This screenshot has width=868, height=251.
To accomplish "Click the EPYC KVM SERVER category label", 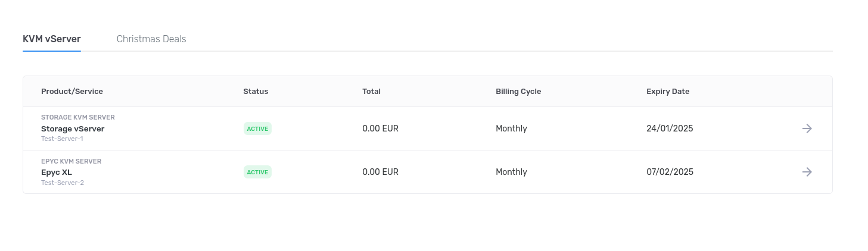I will (71, 161).
